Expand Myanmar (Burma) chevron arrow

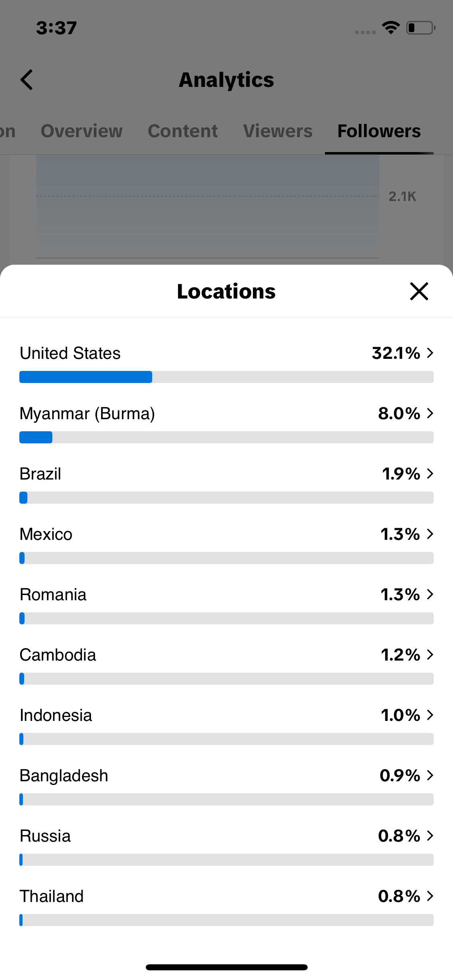tap(430, 413)
